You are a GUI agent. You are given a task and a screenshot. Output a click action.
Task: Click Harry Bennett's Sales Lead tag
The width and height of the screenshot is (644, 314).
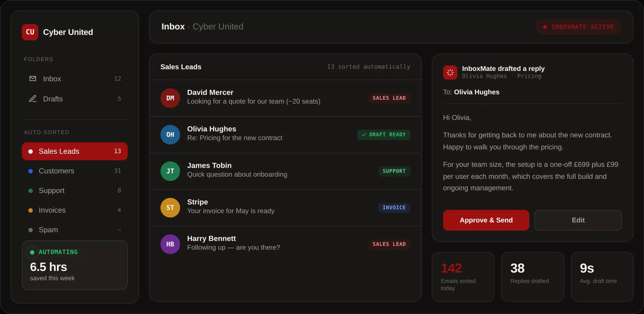tap(389, 244)
